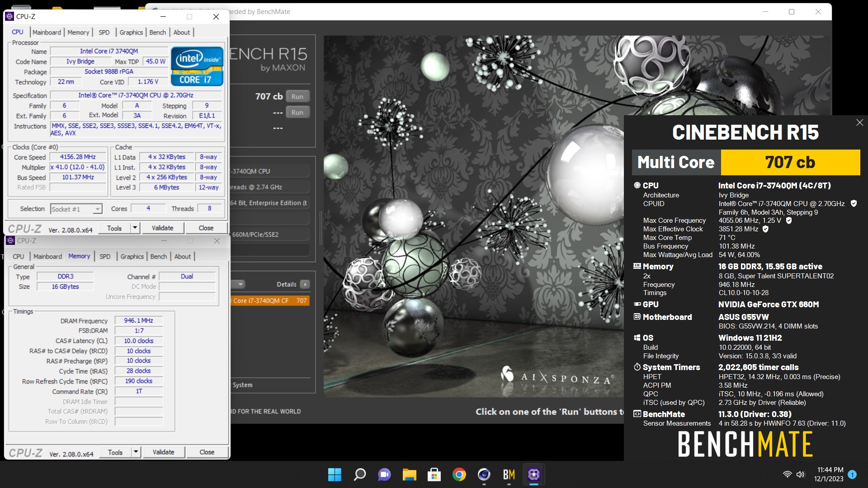Open the SPD tab in lower CPU-Z window
The height and width of the screenshot is (488, 868).
(x=105, y=257)
